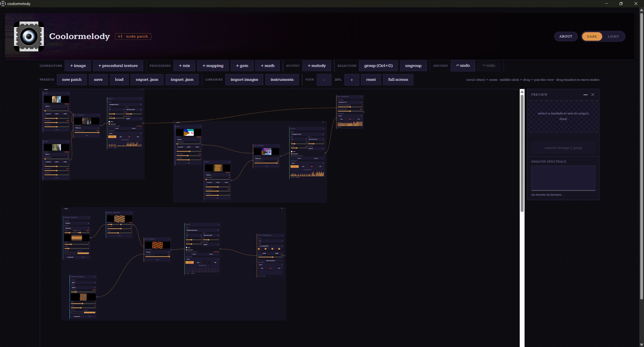Screen dimensions: 644x347
Task: Open blend mode dropdown in top-left group's Mix node
Action: [x=87, y=128]
